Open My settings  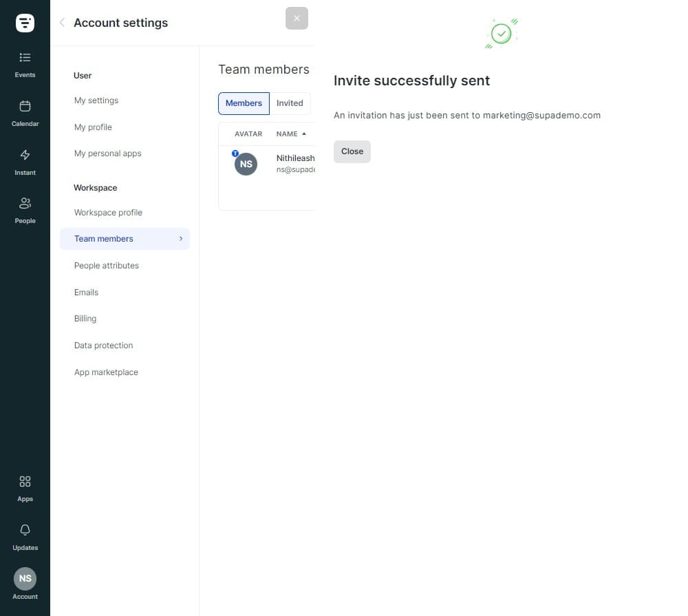point(96,100)
